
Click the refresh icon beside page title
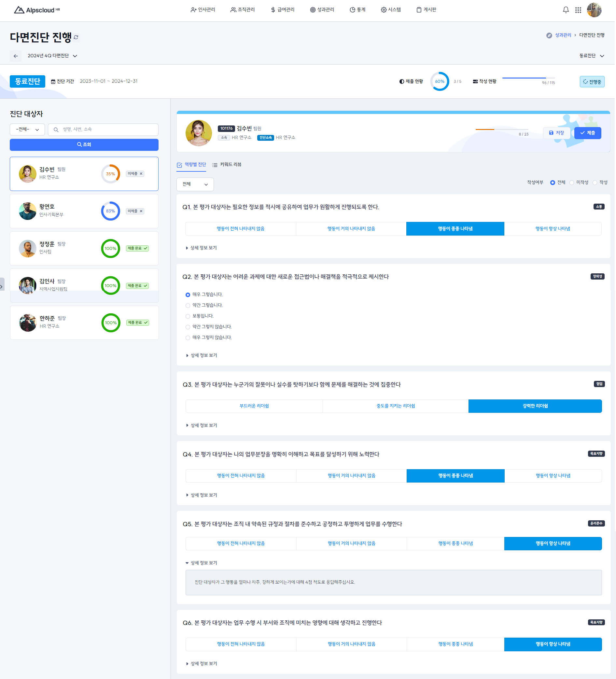coord(76,37)
